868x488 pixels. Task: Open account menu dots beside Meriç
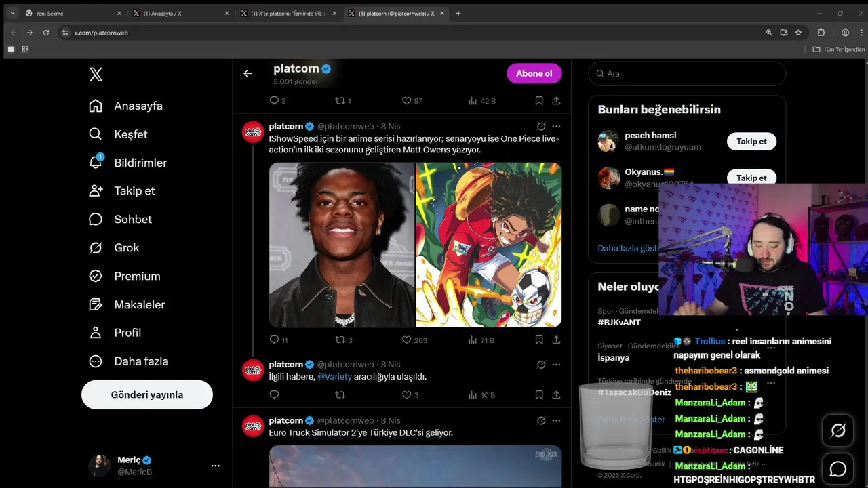pos(216,466)
